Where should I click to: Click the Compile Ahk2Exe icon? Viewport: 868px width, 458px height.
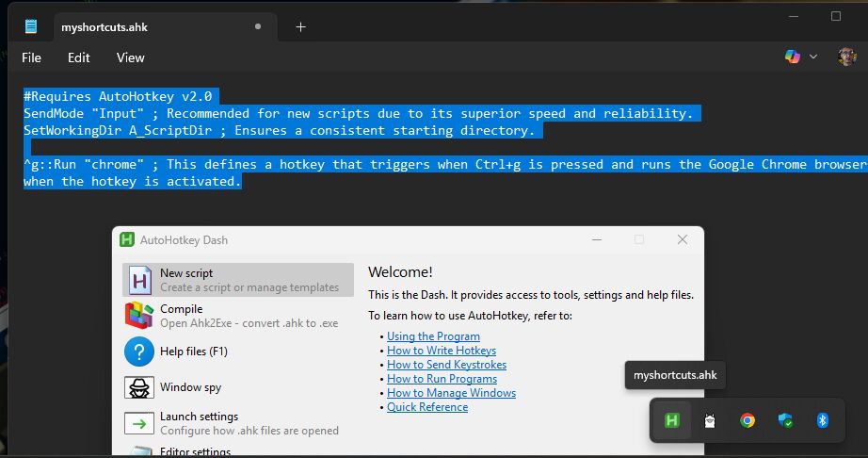pyautogui.click(x=139, y=316)
